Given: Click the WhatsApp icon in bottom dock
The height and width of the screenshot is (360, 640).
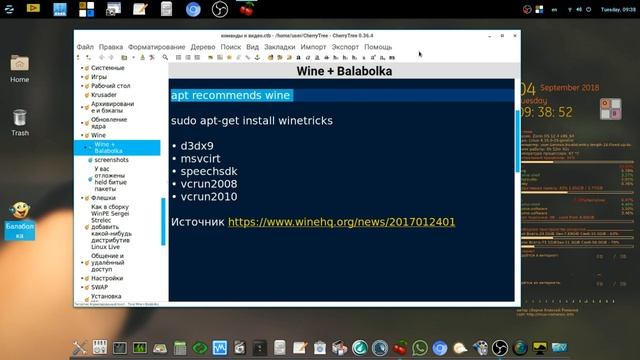Looking at the screenshot, I should [420, 348].
